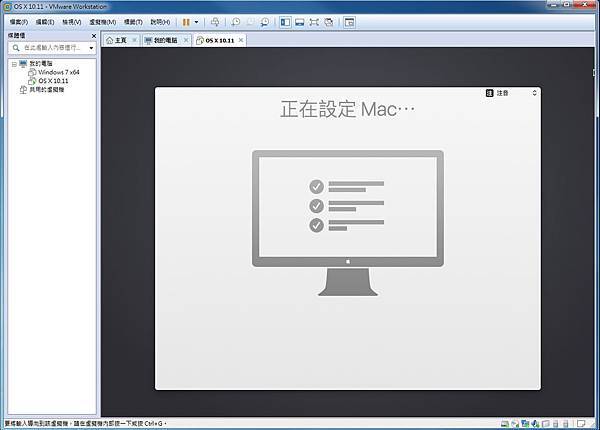Click the 注音 input source badge icon
600x430 pixels.
pyautogui.click(x=489, y=93)
